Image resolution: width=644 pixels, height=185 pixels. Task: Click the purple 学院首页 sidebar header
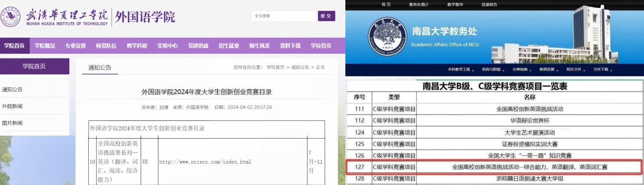[34, 66]
